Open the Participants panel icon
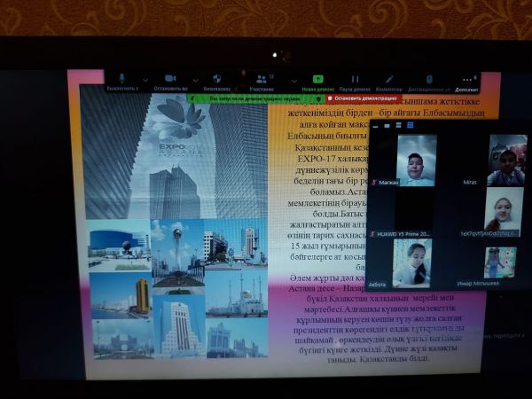Screen dimensions: 532x399 click(262, 79)
